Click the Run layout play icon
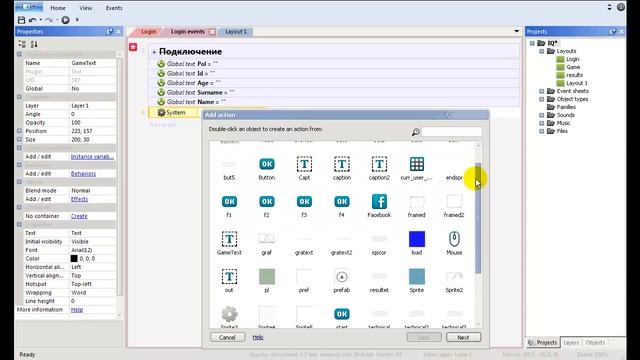This screenshot has width=640, height=360. pyautogui.click(x=65, y=20)
